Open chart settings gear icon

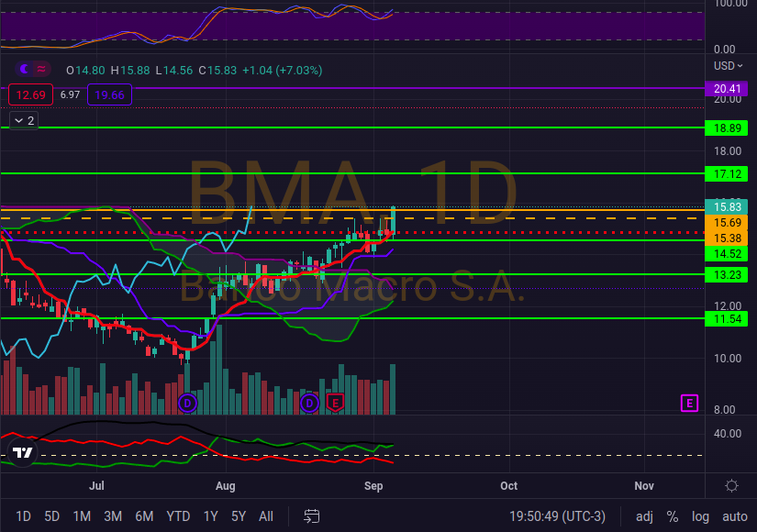[x=731, y=485]
